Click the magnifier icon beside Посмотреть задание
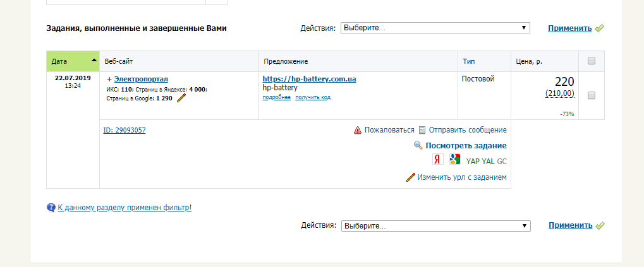 coord(418,145)
